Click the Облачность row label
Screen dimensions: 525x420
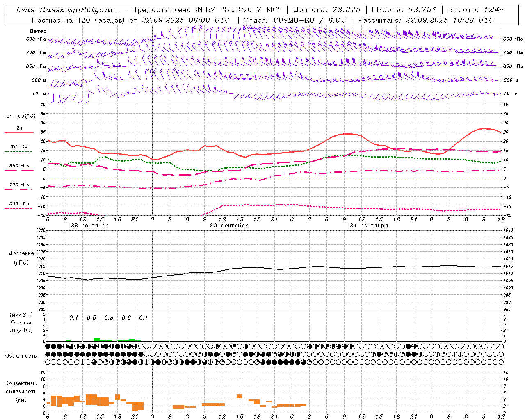21,356
